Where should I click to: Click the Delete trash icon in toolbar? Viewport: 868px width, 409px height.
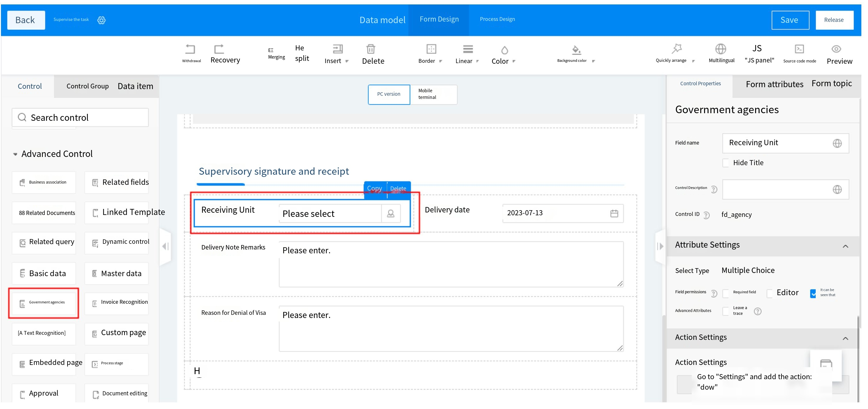371,49
